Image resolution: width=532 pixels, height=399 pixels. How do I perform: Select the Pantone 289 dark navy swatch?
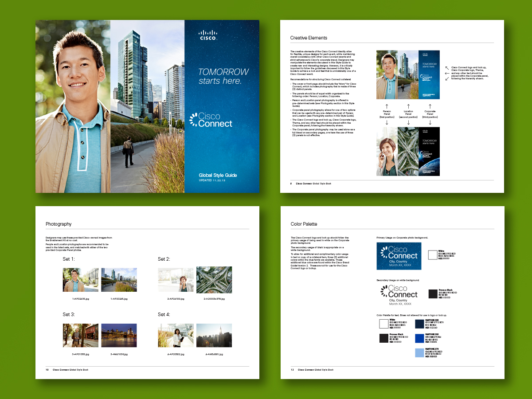coord(419,324)
